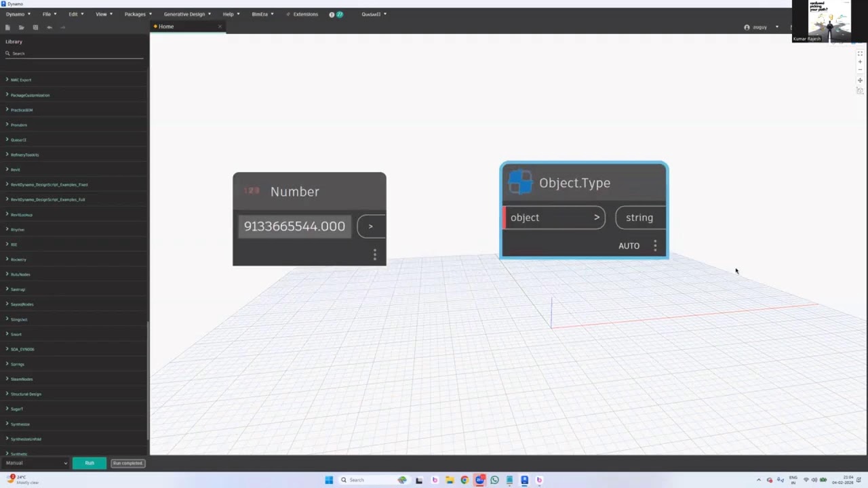Expand the NWC Export library category
This screenshot has width=868, height=488.
pos(73,80)
